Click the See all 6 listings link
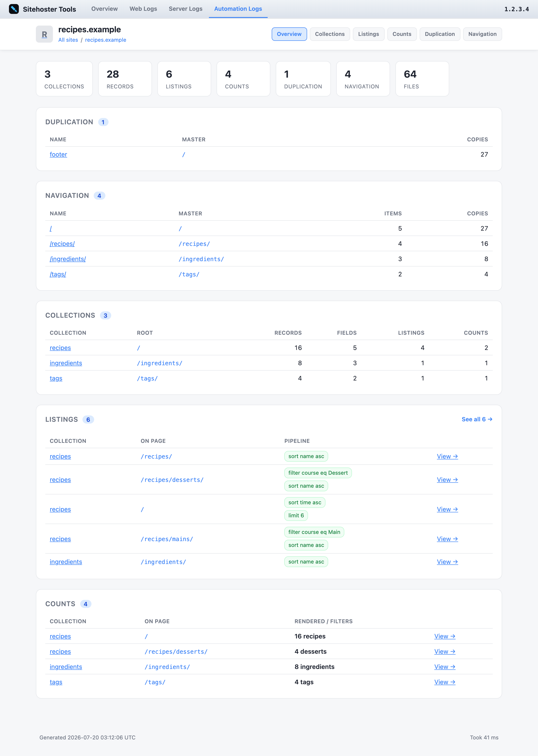Viewport: 538px width, 756px height. (x=477, y=419)
